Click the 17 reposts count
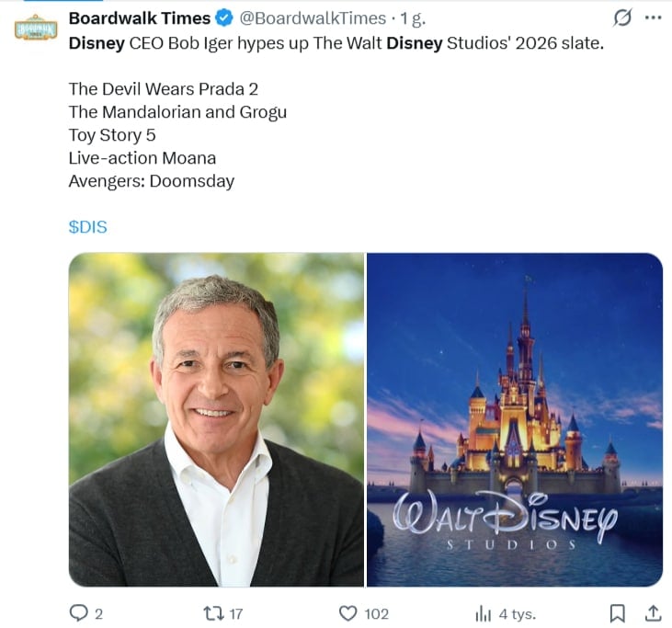Screen dimensions: 672x628 click(x=235, y=614)
